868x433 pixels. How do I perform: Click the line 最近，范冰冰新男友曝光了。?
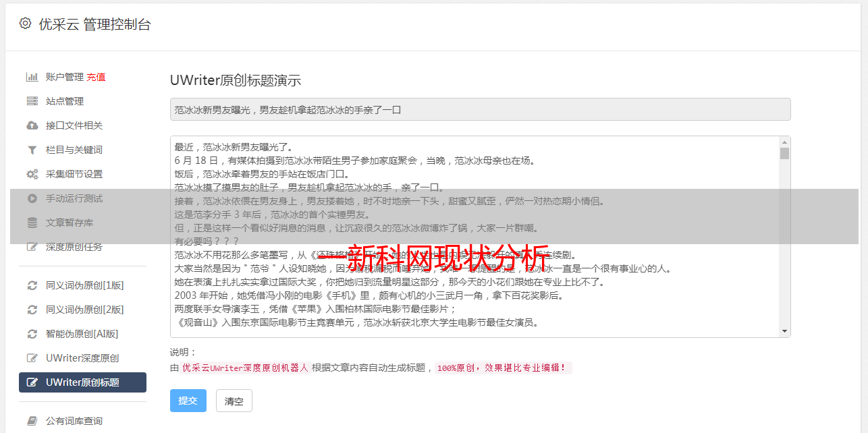(x=236, y=147)
